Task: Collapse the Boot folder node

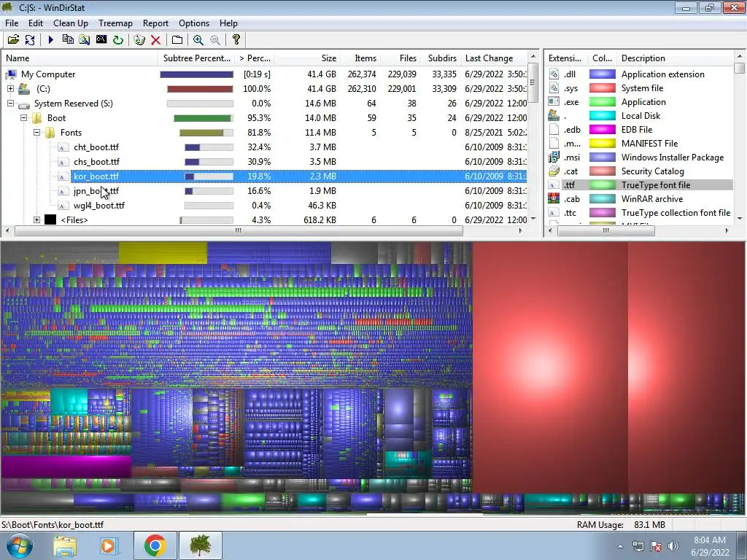Action: [x=23, y=117]
